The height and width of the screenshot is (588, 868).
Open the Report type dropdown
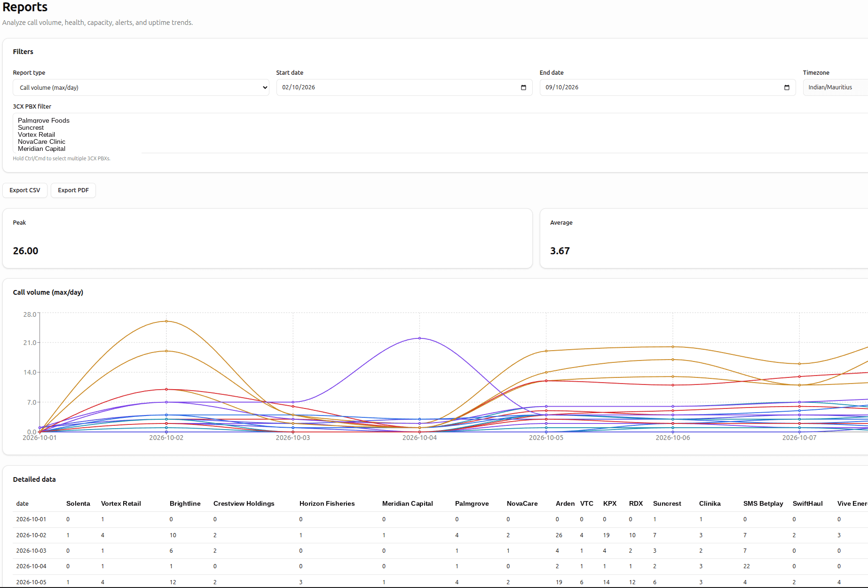[141, 87]
